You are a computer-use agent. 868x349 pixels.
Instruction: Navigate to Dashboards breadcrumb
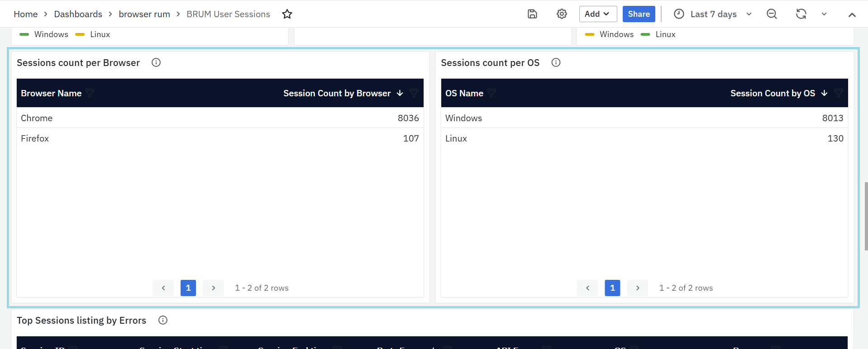point(78,14)
